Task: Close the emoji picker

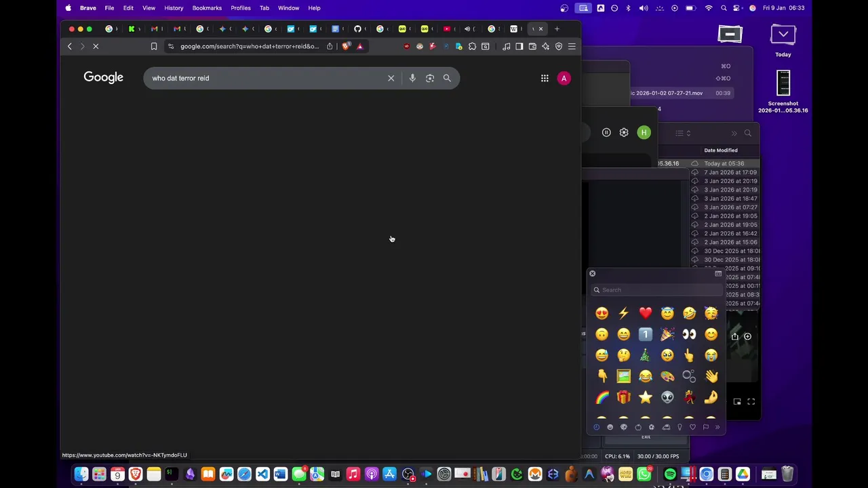Action: [x=592, y=274]
